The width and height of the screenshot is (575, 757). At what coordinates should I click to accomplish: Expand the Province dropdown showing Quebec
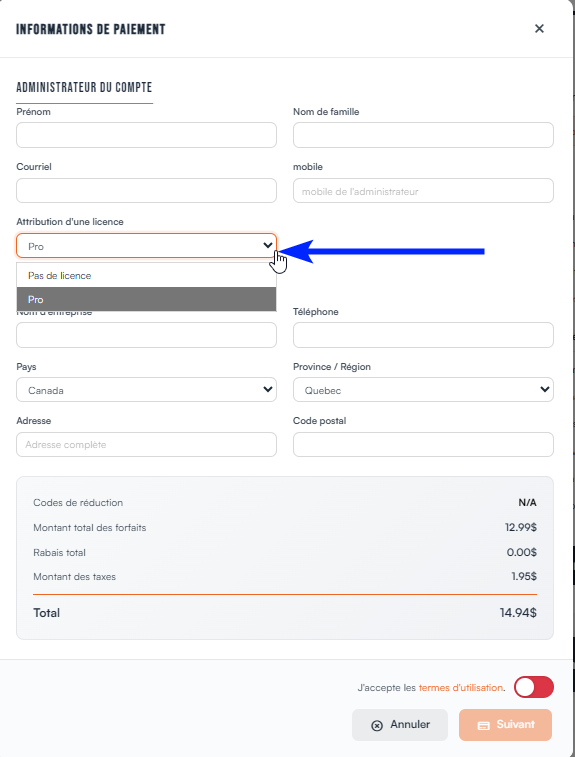click(423, 390)
